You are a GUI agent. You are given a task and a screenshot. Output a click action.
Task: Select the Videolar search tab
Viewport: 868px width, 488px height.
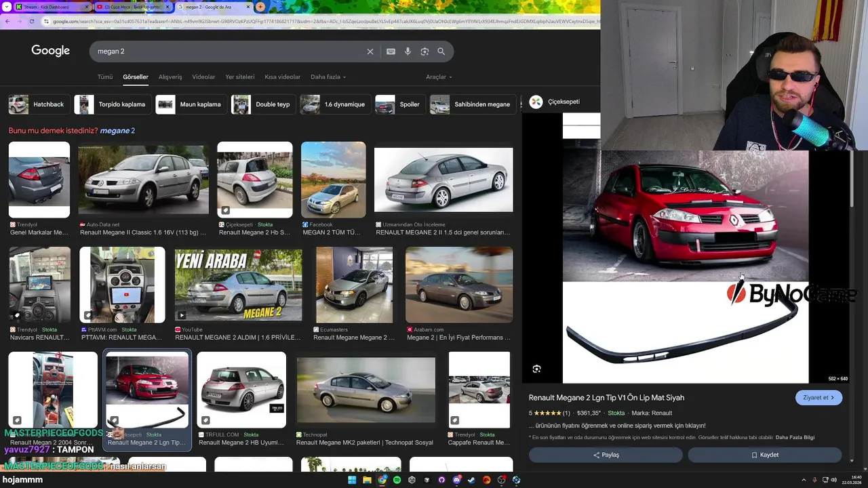pyautogui.click(x=203, y=77)
